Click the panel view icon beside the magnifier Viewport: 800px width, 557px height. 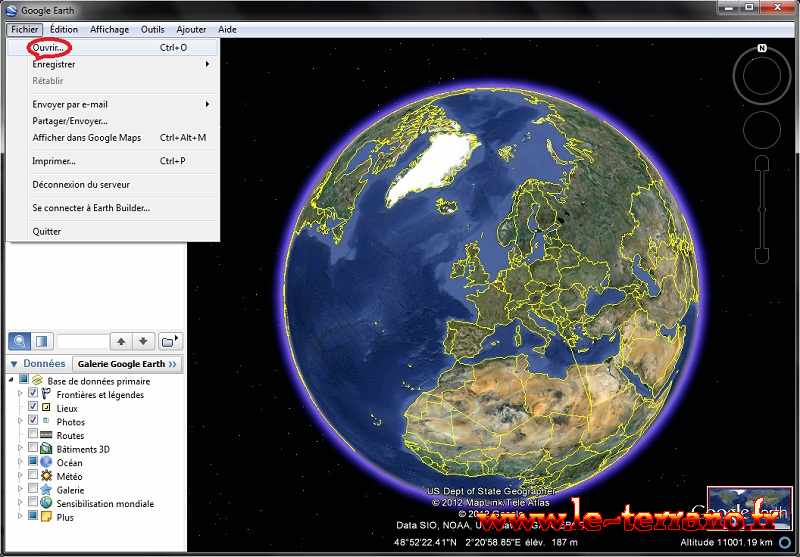[42, 341]
